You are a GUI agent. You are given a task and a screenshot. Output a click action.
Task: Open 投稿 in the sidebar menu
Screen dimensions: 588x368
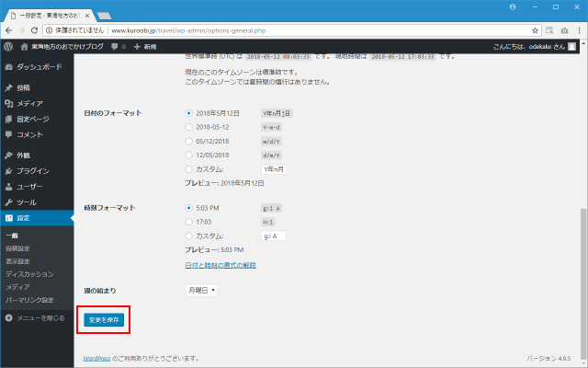coord(37,88)
